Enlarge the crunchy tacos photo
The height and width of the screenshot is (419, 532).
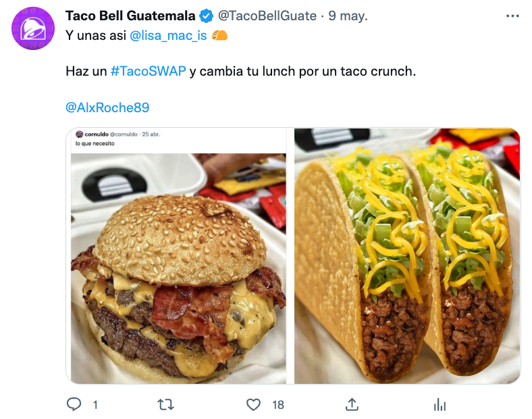(407, 256)
